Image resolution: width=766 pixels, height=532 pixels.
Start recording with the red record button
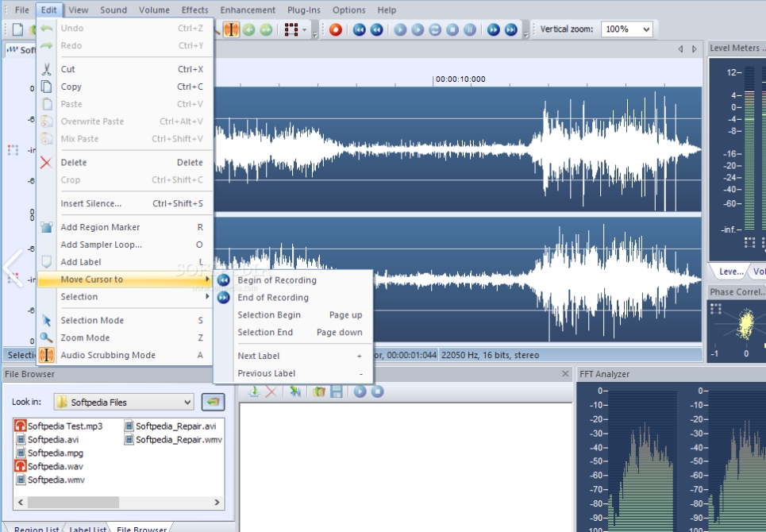(x=335, y=30)
